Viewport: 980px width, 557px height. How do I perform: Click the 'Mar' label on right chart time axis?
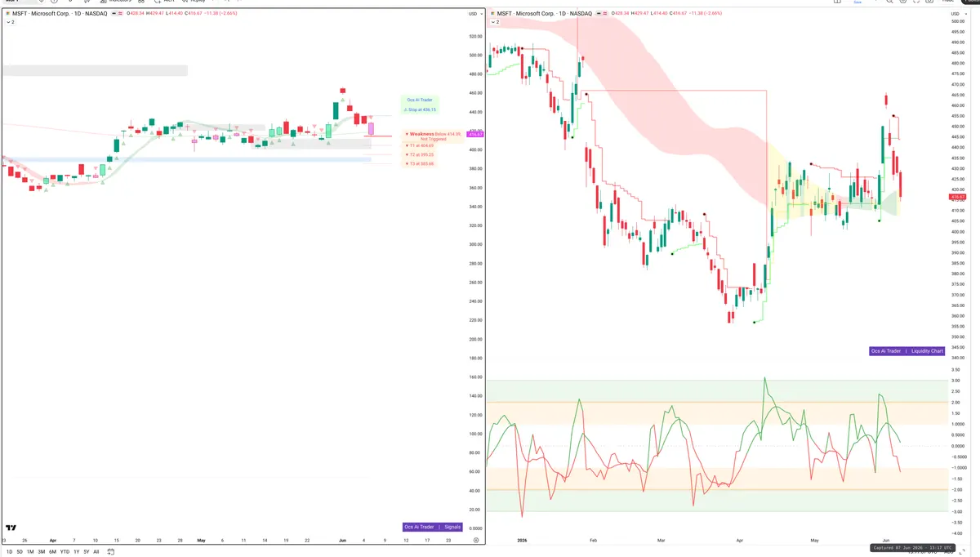[x=662, y=540]
